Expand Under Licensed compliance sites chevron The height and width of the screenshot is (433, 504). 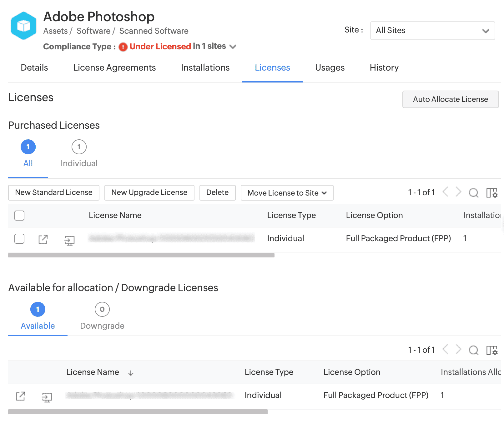click(233, 47)
